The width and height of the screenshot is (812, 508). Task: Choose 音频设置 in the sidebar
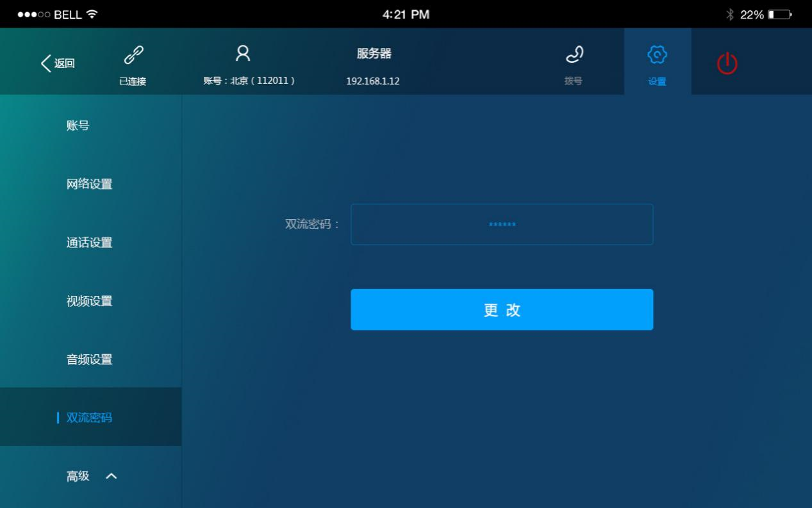tap(89, 359)
